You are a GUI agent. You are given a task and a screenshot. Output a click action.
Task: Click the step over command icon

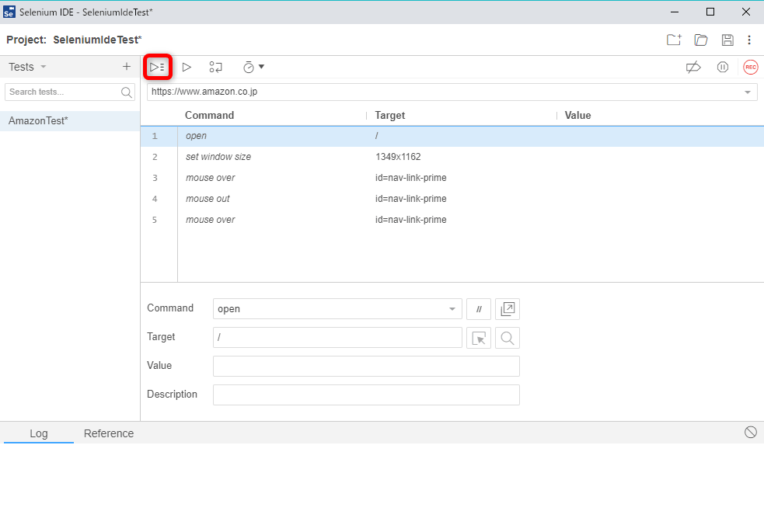coord(215,67)
